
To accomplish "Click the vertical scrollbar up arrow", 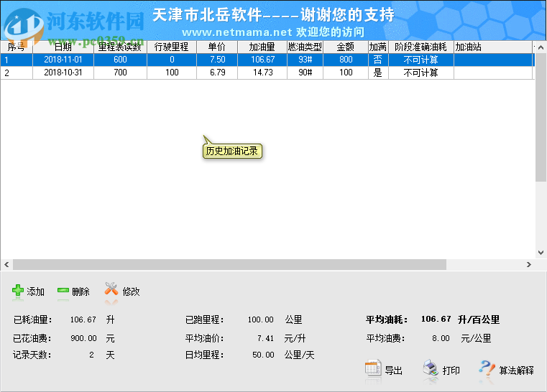I will (x=541, y=47).
